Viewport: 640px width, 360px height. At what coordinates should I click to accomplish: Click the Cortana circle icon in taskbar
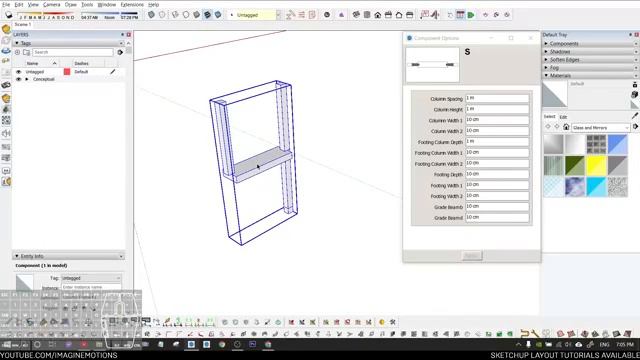tap(37, 345)
